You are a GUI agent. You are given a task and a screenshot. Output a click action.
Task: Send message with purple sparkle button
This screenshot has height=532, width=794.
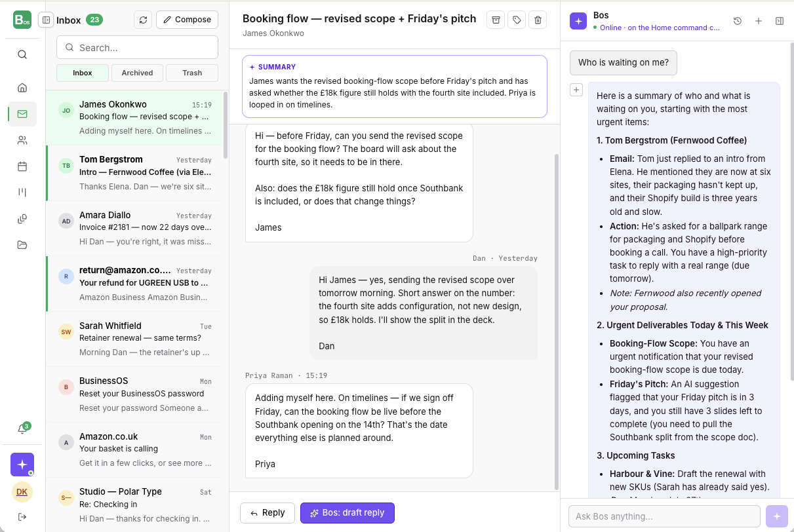click(777, 516)
